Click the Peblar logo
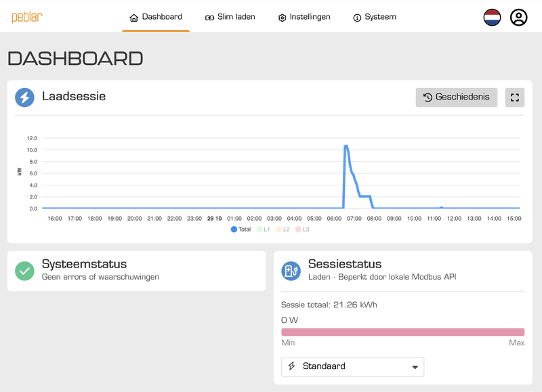 (x=26, y=17)
